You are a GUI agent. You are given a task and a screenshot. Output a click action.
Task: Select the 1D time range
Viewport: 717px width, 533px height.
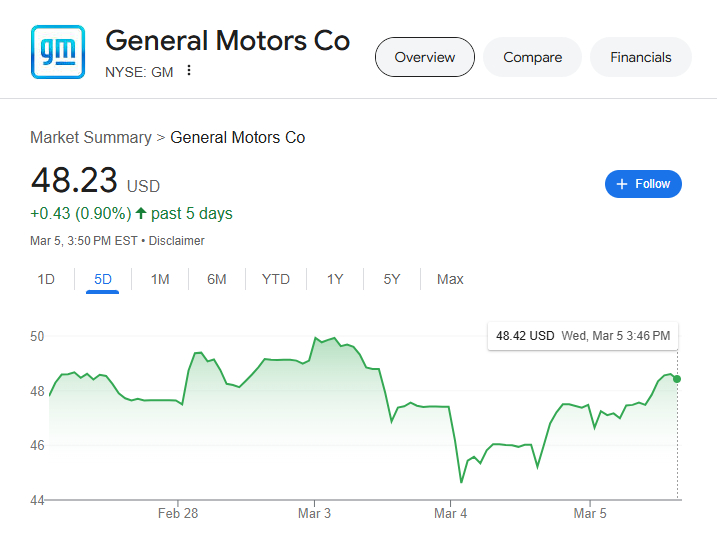46,279
